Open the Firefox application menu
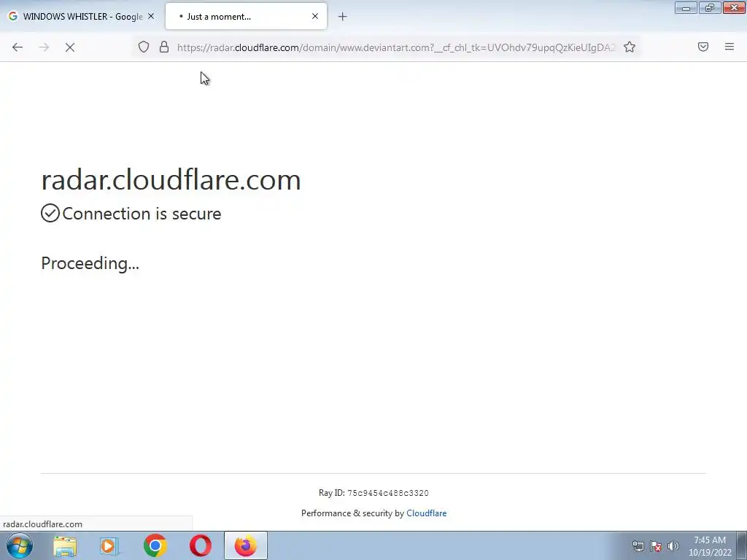The width and height of the screenshot is (747, 560). [x=729, y=47]
